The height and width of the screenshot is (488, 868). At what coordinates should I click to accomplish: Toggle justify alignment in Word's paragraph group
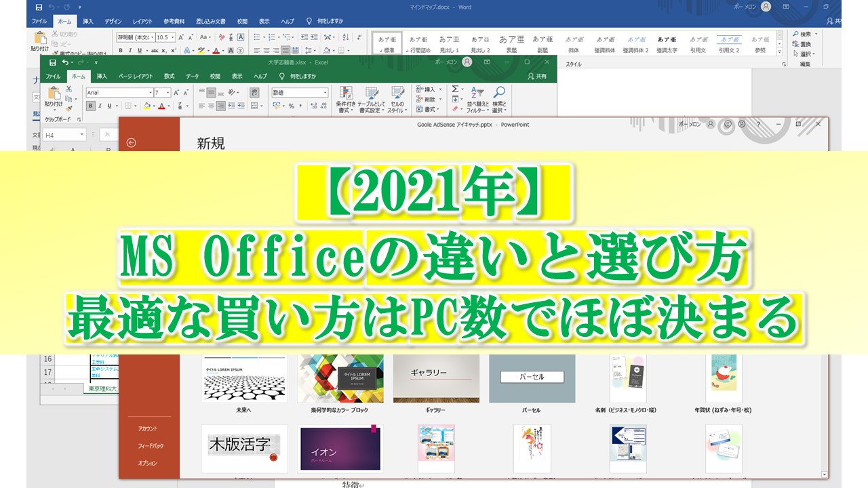[285, 50]
